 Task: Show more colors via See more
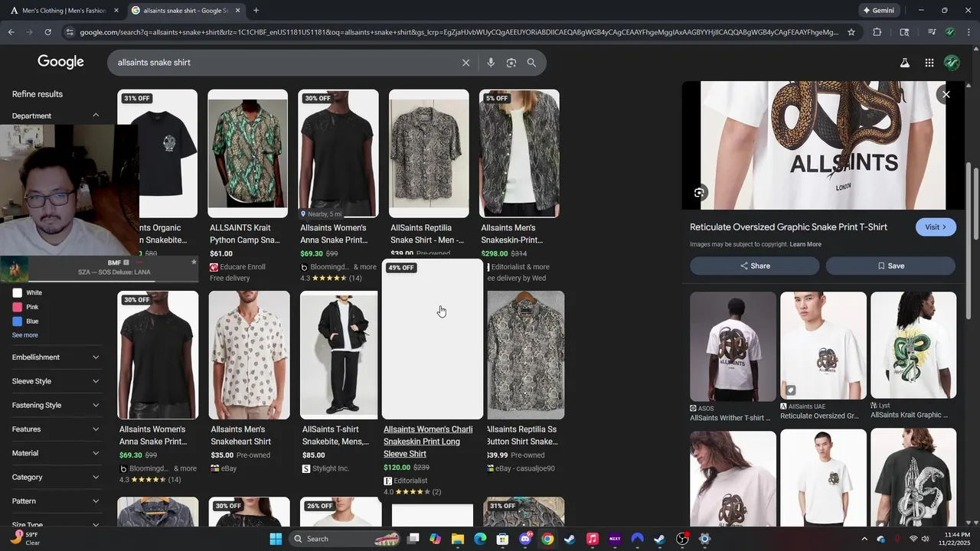pyautogui.click(x=24, y=335)
